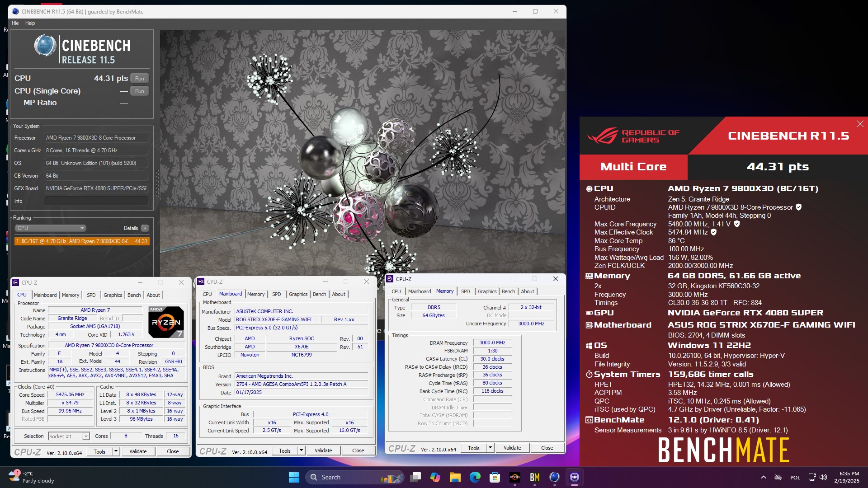Open Task View on the taskbar
The image size is (868, 488).
click(x=415, y=477)
